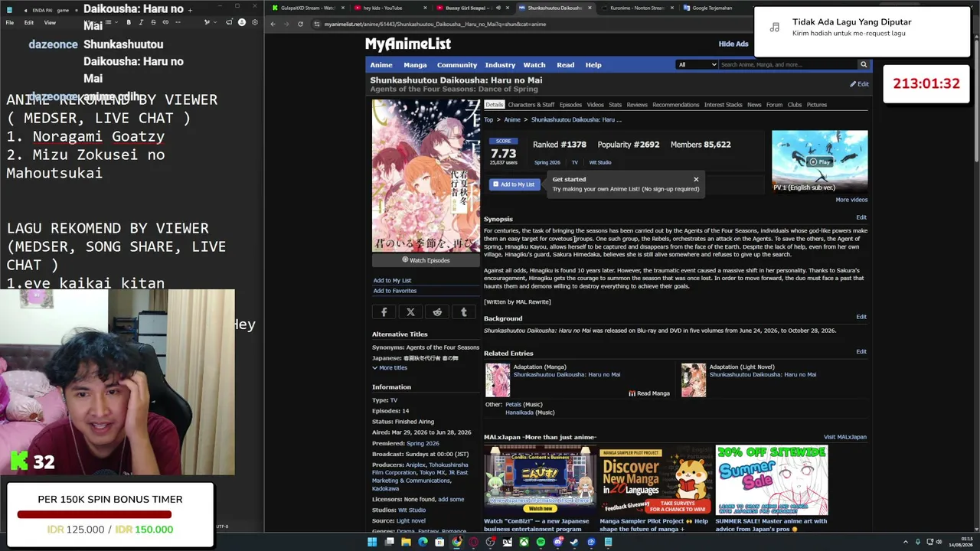Apply italic formatting in Notepad

pos(141,22)
